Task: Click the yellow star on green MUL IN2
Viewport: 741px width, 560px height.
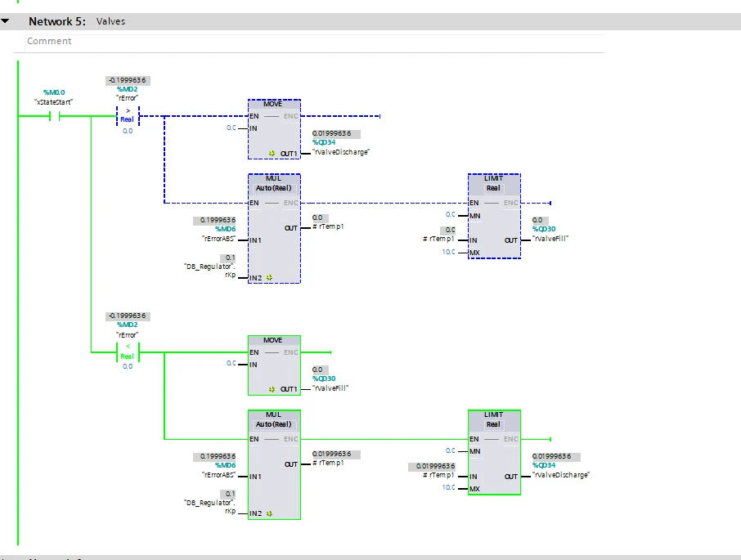Action: tap(269, 513)
